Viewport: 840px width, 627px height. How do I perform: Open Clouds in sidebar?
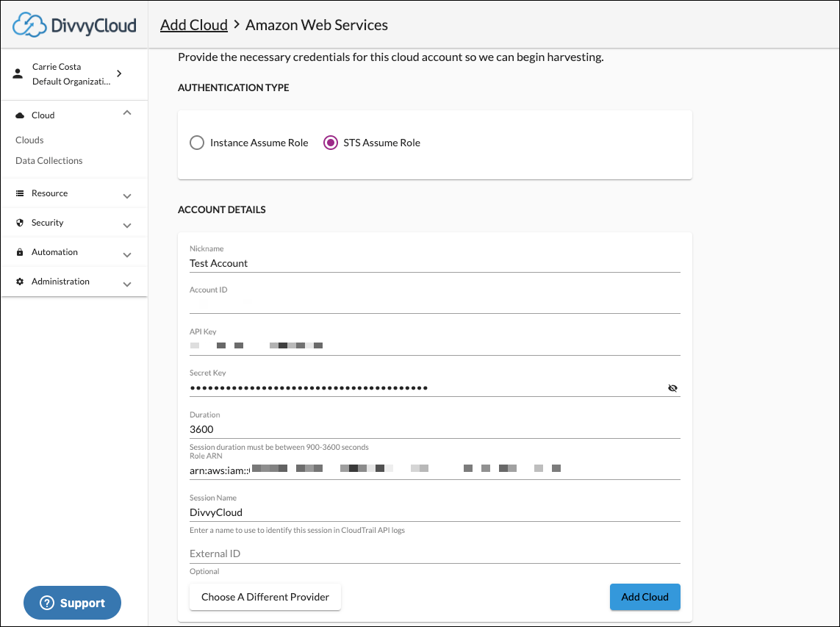tap(29, 140)
